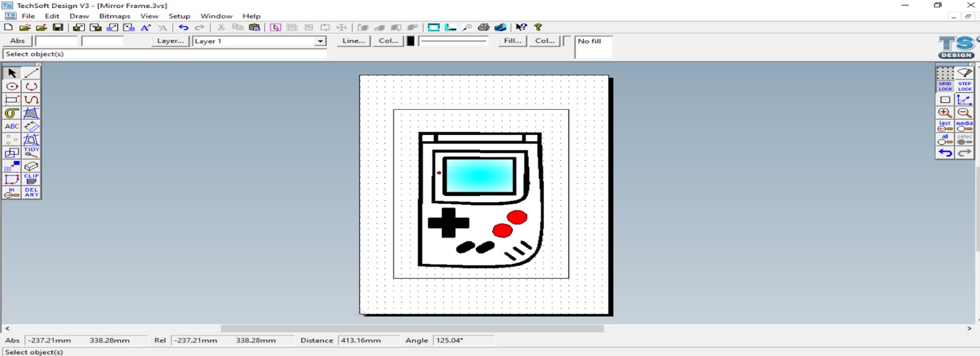Click the Col... button next to Fill
Screen dimensions: 980x356
click(545, 41)
